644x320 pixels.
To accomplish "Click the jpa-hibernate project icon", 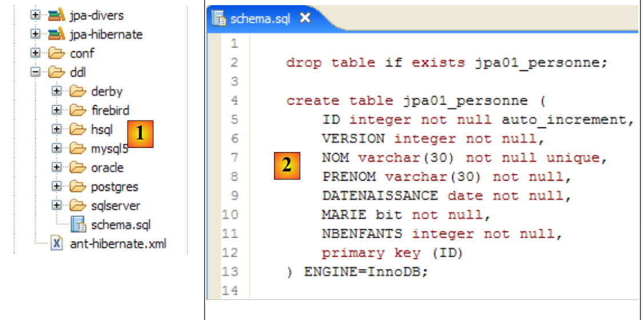I will [x=57, y=34].
